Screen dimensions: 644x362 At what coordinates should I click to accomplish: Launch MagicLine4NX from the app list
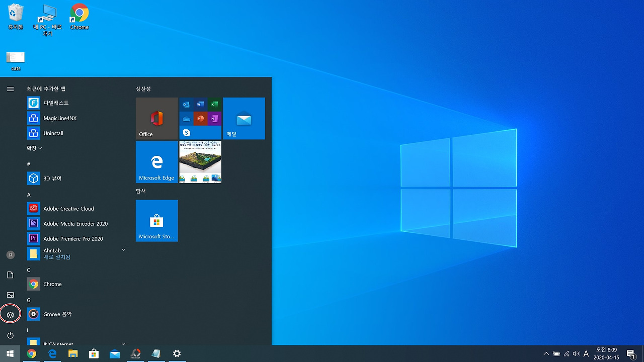pyautogui.click(x=75, y=118)
